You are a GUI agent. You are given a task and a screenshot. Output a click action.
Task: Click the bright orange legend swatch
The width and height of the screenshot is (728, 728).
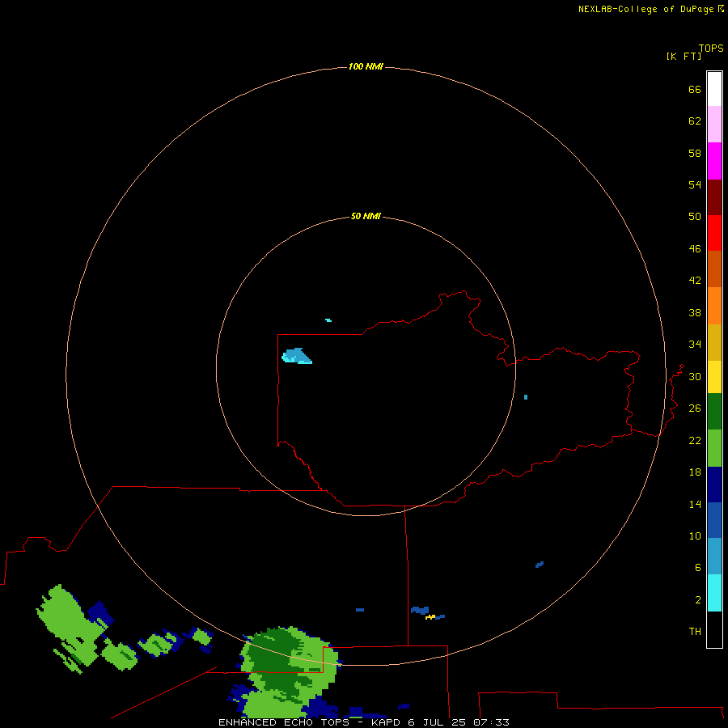point(714,306)
